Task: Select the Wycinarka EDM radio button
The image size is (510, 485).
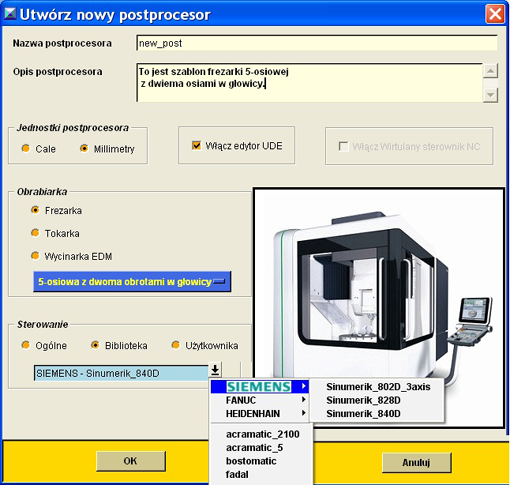Action: 35,256
